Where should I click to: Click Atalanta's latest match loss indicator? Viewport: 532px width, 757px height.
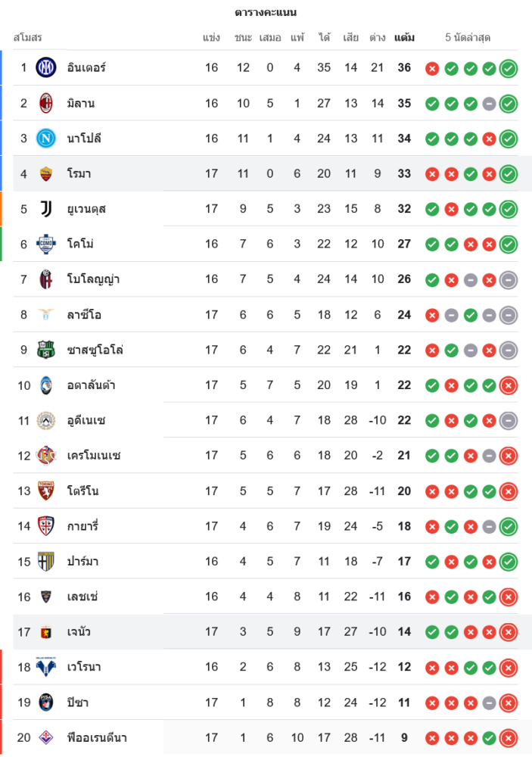coord(509,385)
